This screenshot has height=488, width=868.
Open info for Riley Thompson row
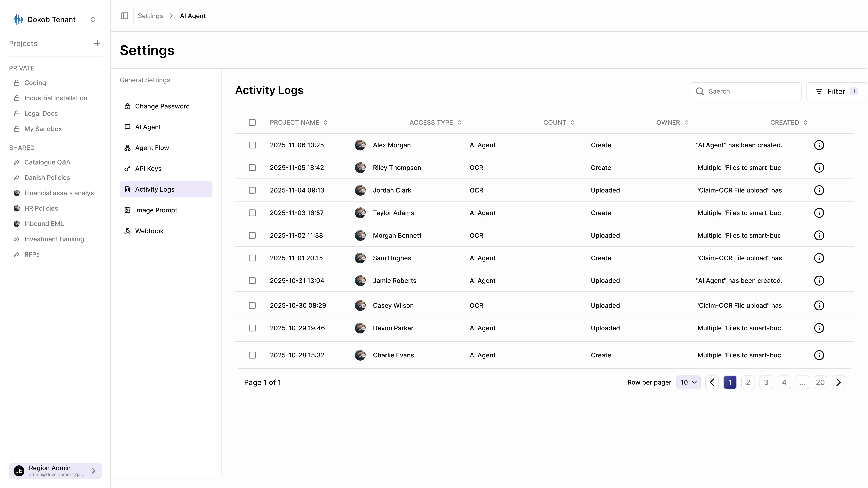[819, 168]
